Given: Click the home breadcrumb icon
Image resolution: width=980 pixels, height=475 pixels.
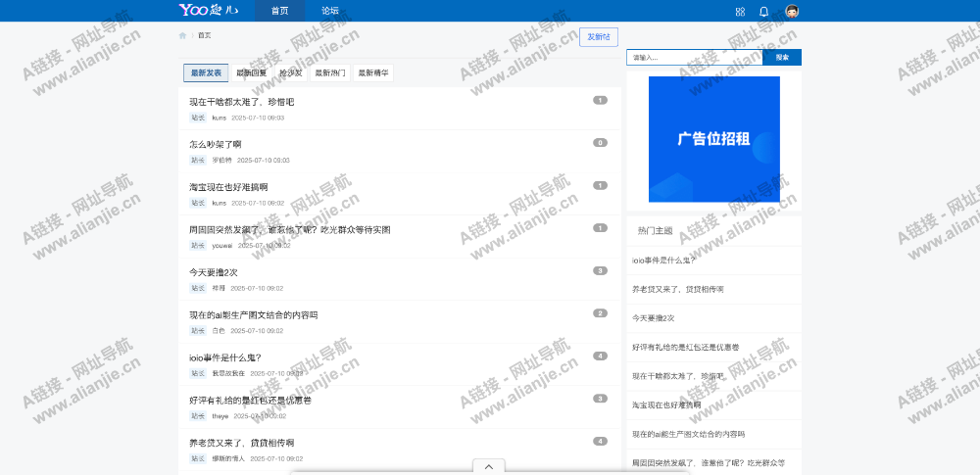Looking at the screenshot, I should (x=182, y=35).
